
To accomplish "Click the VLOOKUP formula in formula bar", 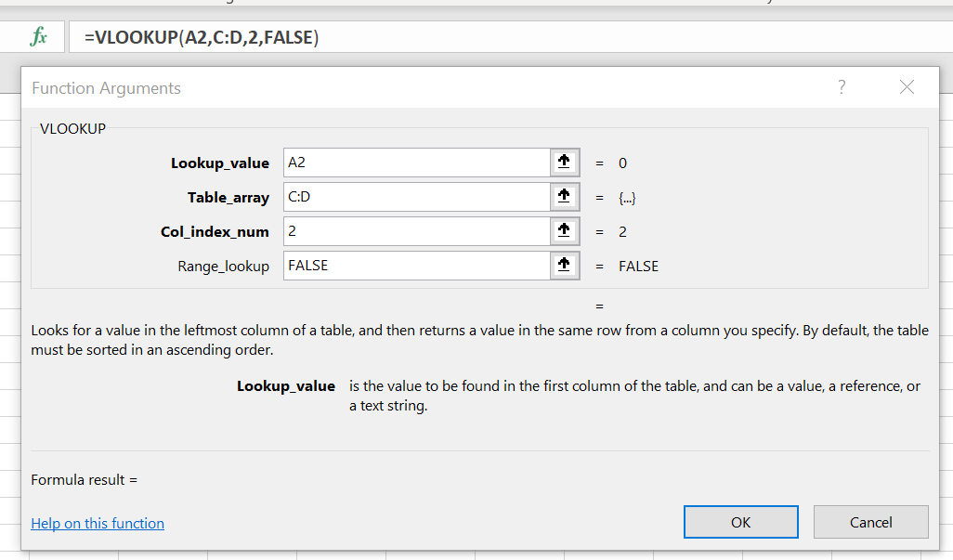I will pyautogui.click(x=202, y=38).
